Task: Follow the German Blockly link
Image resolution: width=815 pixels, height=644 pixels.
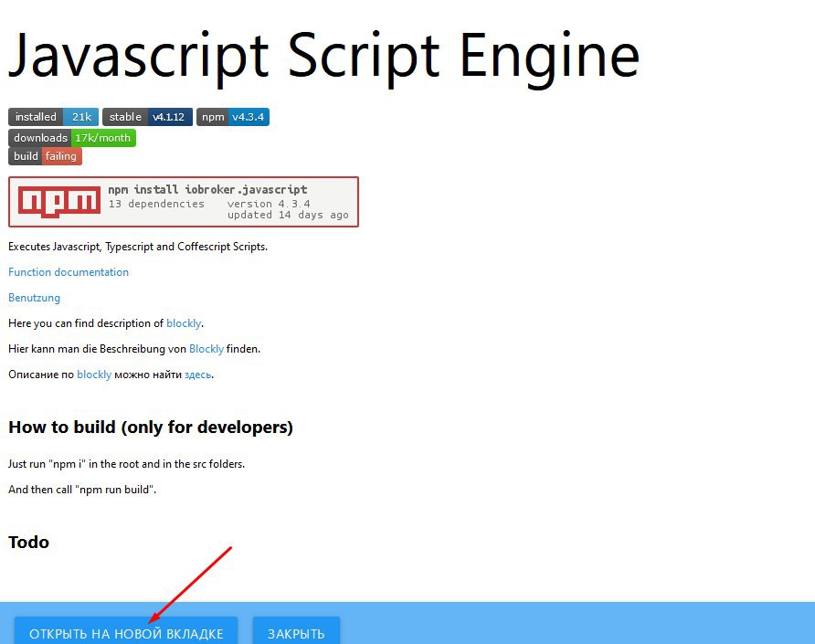Action: 206,349
